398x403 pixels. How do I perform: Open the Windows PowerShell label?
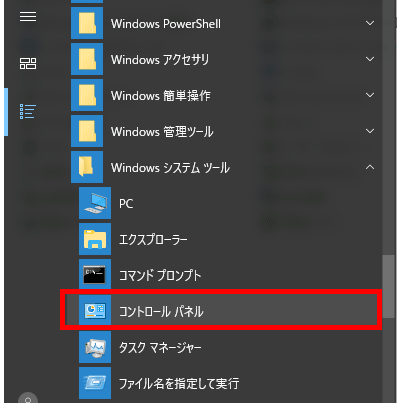(166, 24)
